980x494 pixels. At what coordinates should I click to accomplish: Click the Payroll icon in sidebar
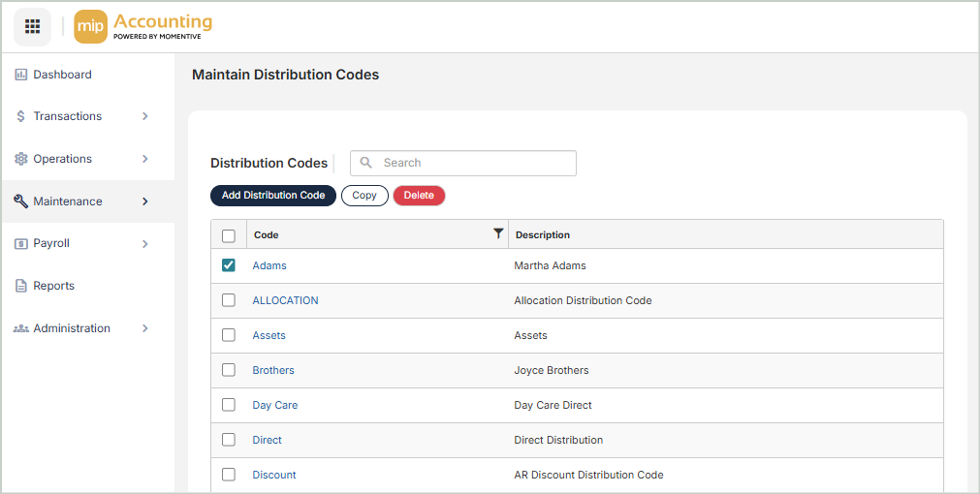21,244
